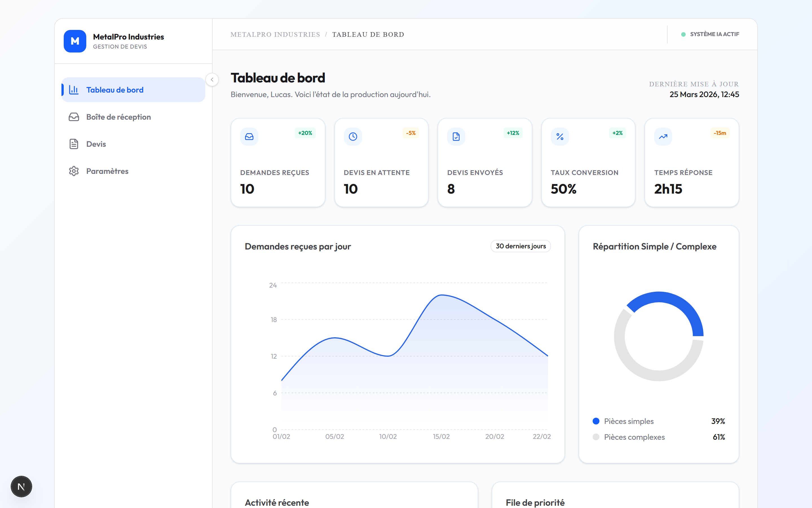Screen dimensions: 812x508
Task: Click the green Système IA actif dot
Action: pos(683,34)
